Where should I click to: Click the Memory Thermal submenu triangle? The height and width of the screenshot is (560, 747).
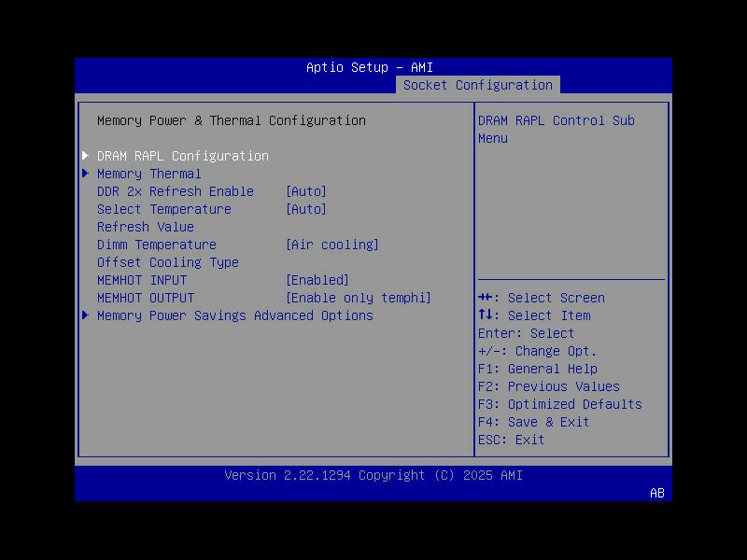[85, 173]
